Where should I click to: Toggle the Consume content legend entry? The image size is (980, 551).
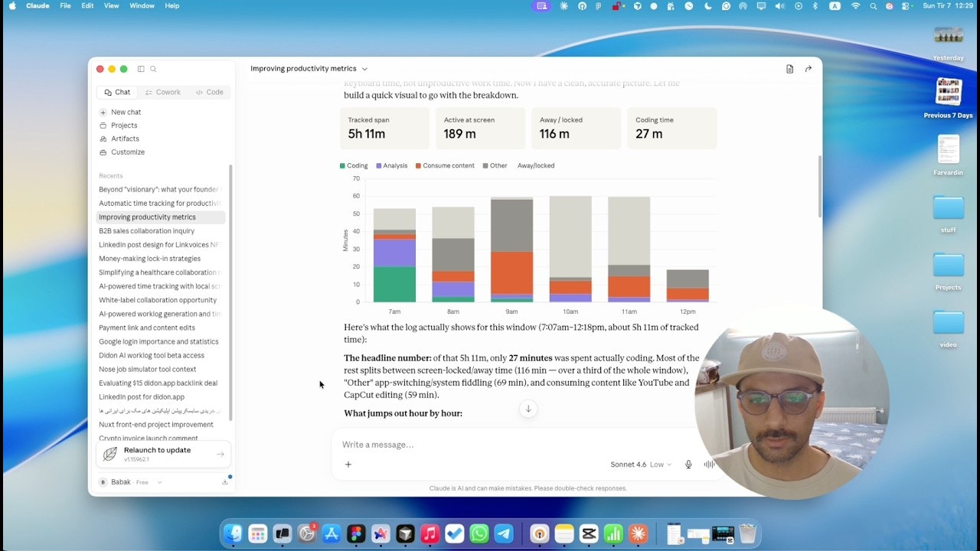[445, 165]
